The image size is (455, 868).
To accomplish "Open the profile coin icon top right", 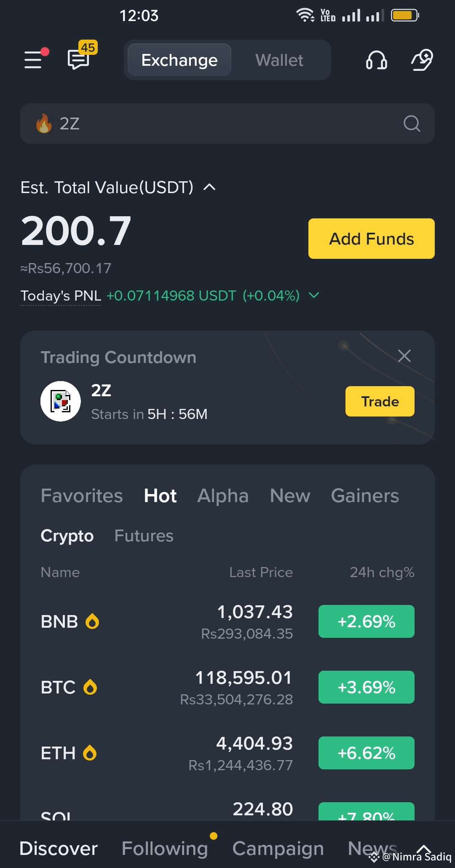I will point(422,60).
